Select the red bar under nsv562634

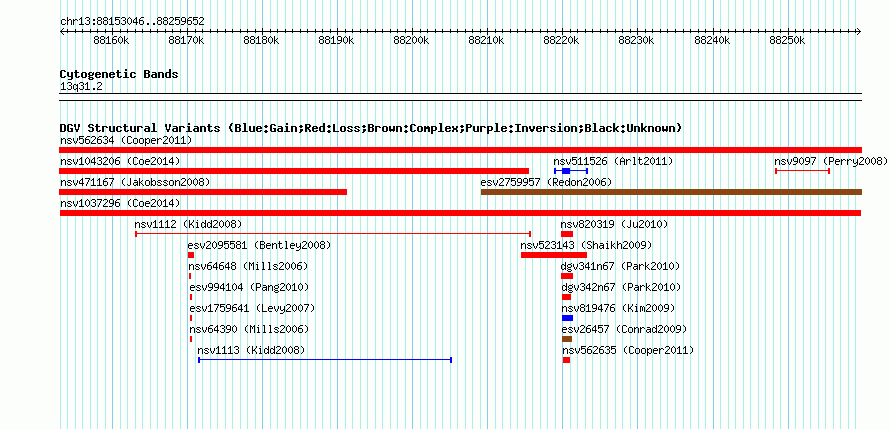pos(460,150)
